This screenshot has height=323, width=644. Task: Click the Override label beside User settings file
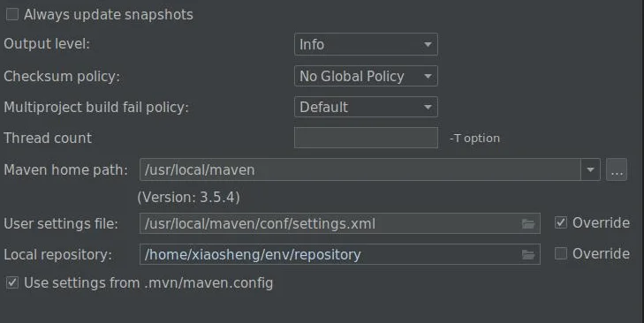601,223
